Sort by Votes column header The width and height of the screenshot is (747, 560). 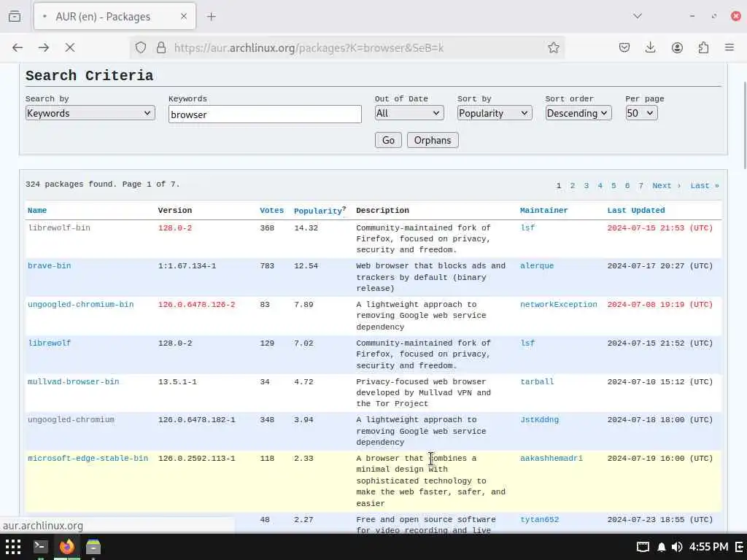click(x=271, y=211)
